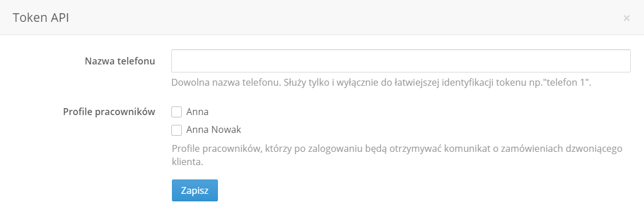Viewport: 644px width, 214px height.
Task: Click the description starting Profile pracowników, którzy
Action: [397, 155]
